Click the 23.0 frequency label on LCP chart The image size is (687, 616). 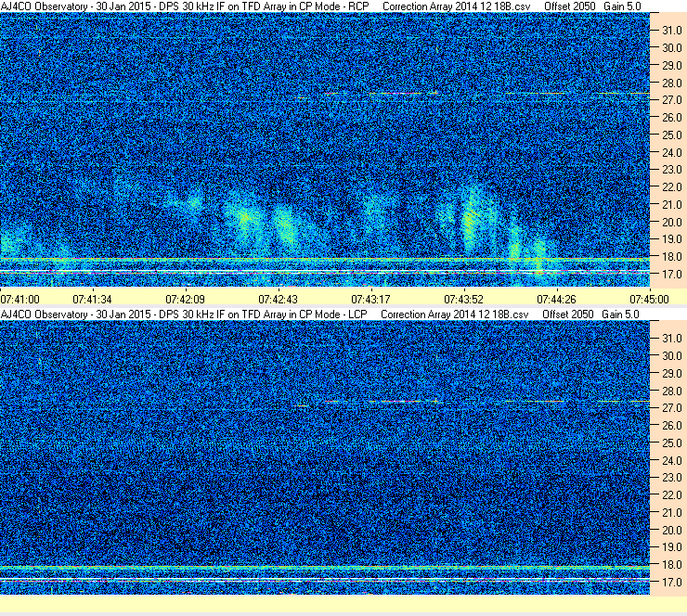coord(671,478)
